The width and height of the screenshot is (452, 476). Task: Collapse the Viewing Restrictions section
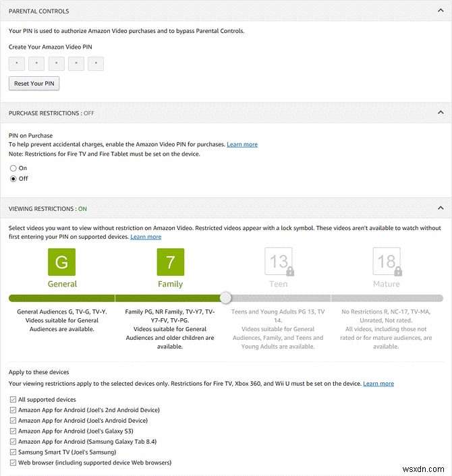coord(441,208)
